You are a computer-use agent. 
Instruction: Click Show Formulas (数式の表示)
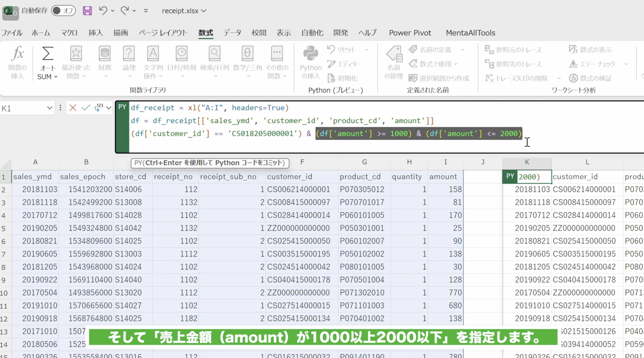click(x=590, y=50)
